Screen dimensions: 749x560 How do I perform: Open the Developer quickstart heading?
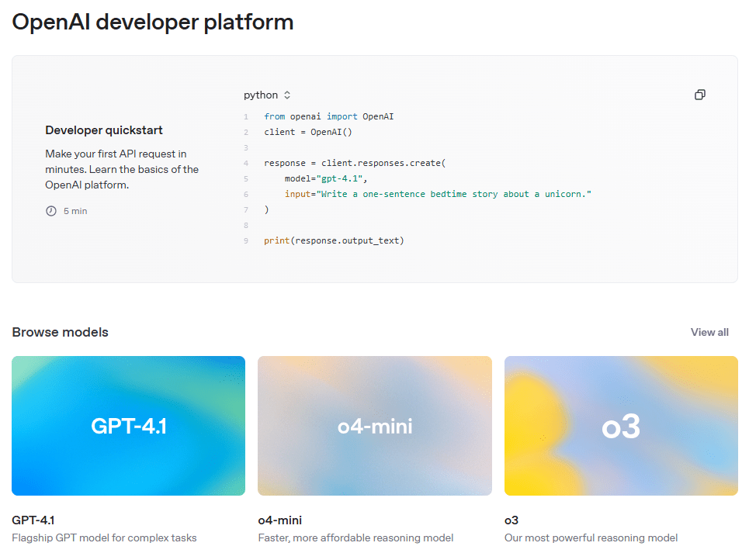tap(104, 130)
